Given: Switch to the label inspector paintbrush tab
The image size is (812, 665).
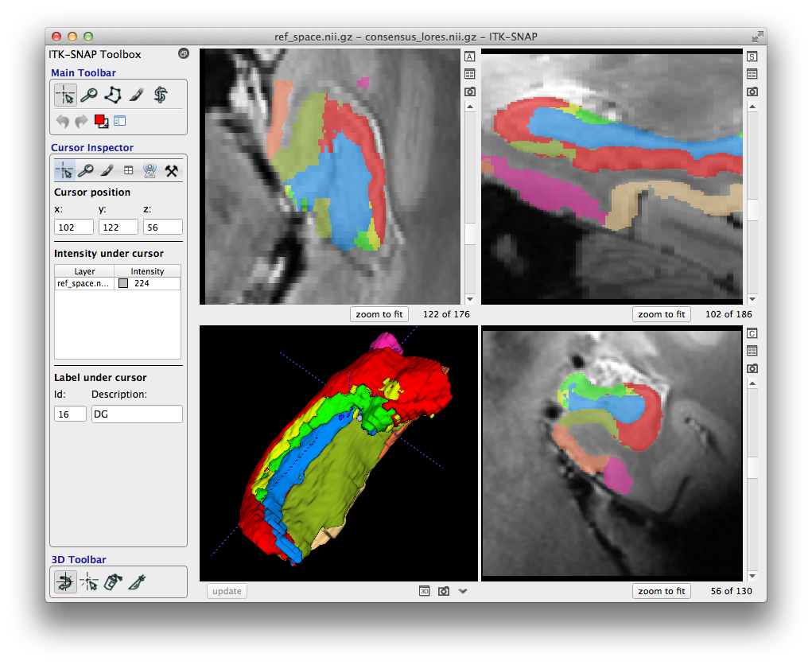Looking at the screenshot, I should click(x=107, y=170).
